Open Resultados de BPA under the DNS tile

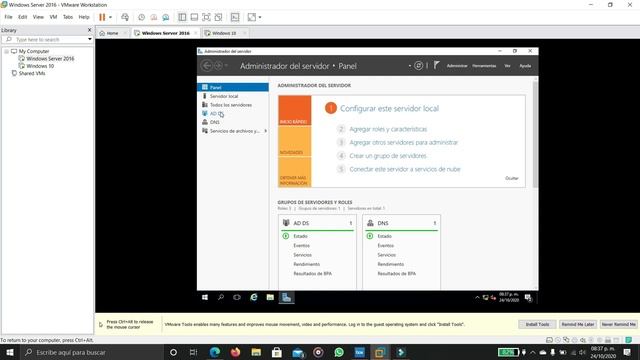396,273
